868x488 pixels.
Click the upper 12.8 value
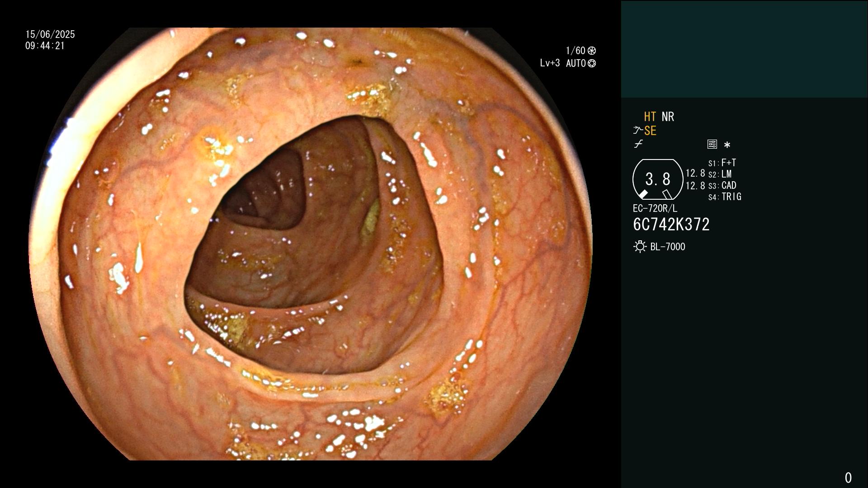point(695,174)
